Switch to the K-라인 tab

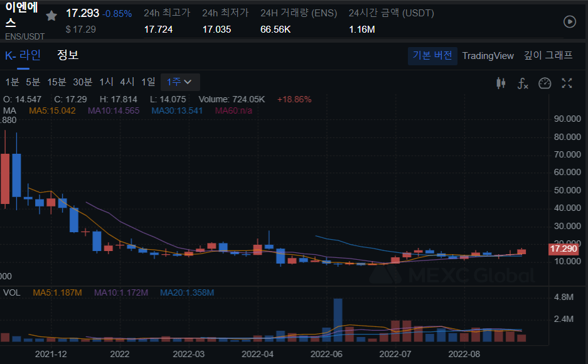click(23, 55)
